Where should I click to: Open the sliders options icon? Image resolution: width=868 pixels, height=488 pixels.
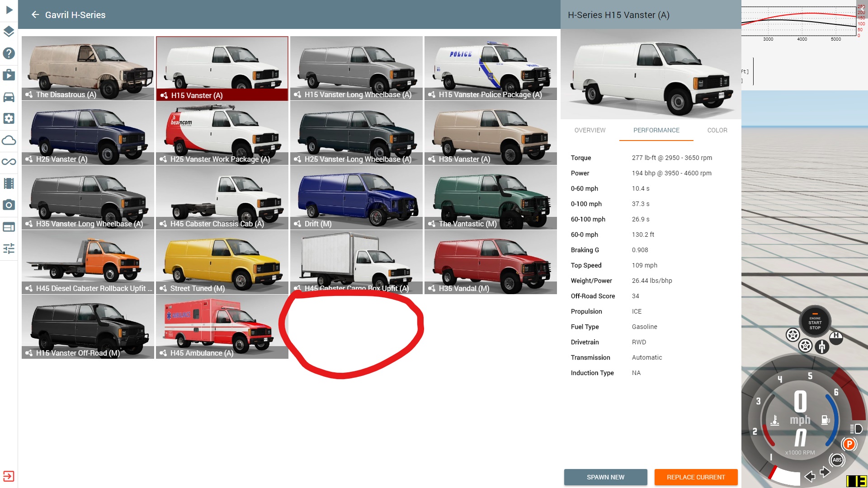pyautogui.click(x=9, y=249)
